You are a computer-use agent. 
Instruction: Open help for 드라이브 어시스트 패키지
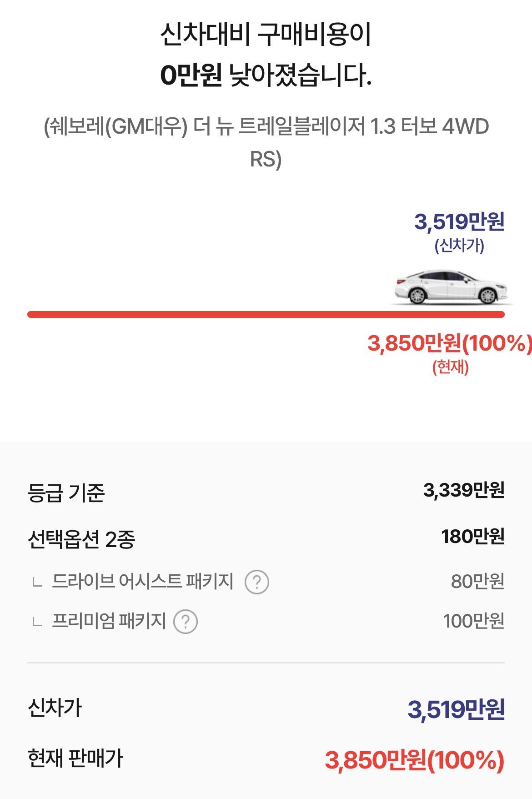tap(257, 582)
